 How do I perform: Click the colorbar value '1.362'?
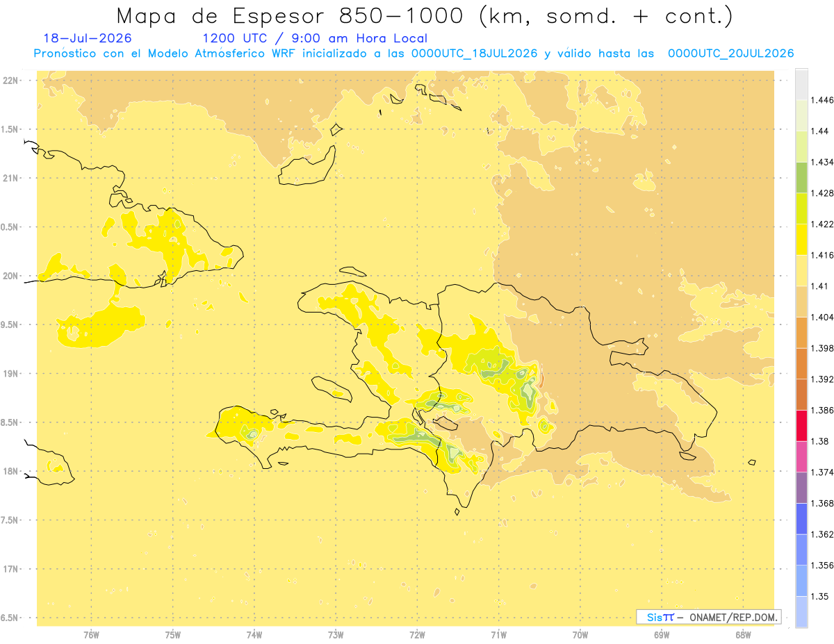(x=821, y=534)
